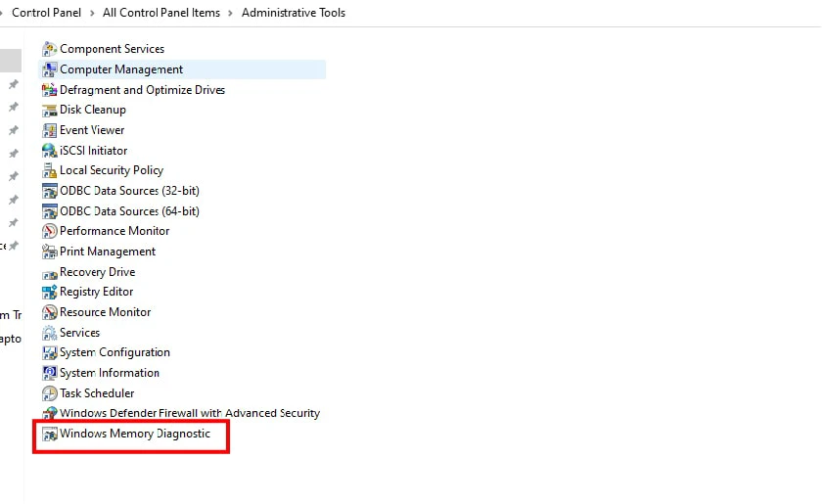The image size is (822, 504).
Task: Click the Windows Defender Firewall icon
Action: (x=49, y=413)
